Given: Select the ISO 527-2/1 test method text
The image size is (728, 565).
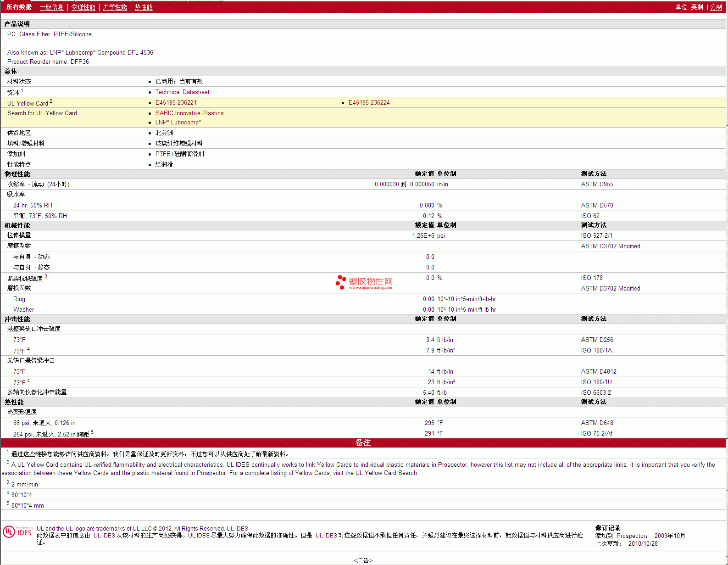Looking at the screenshot, I should 596,236.
